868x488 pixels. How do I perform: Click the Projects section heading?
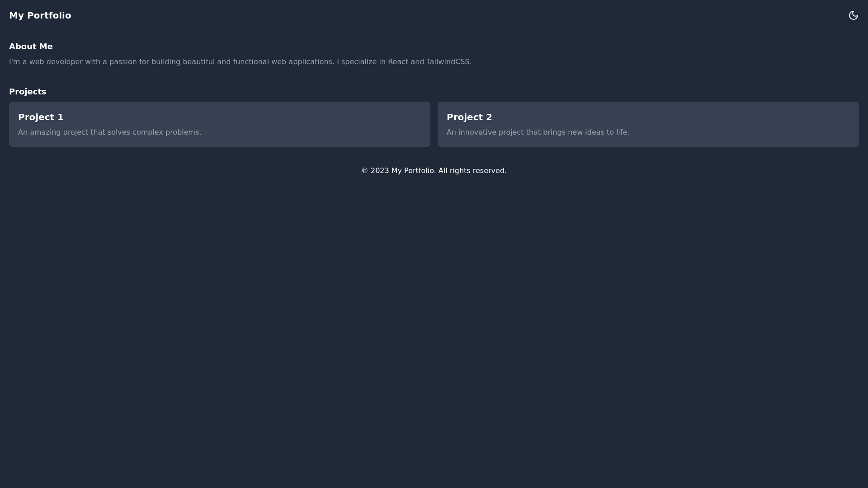(x=28, y=92)
